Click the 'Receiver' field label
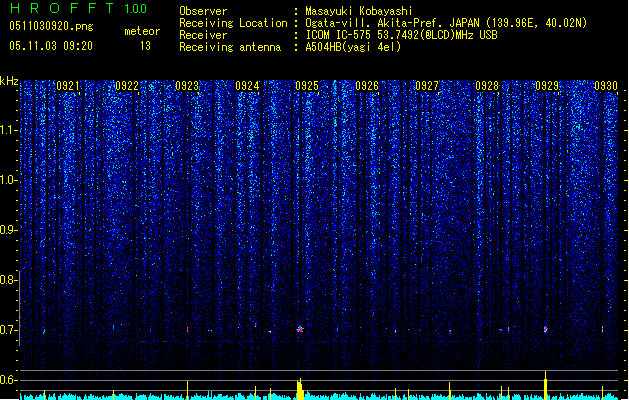 pyautogui.click(x=203, y=35)
